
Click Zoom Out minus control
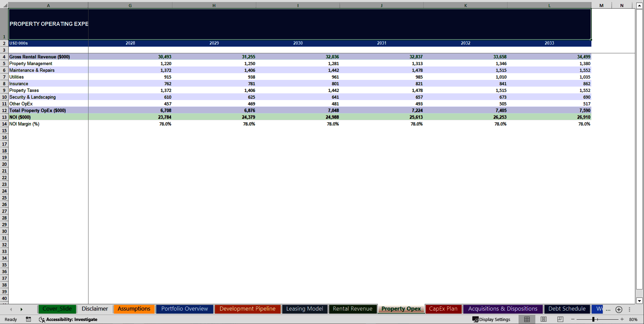point(574,319)
